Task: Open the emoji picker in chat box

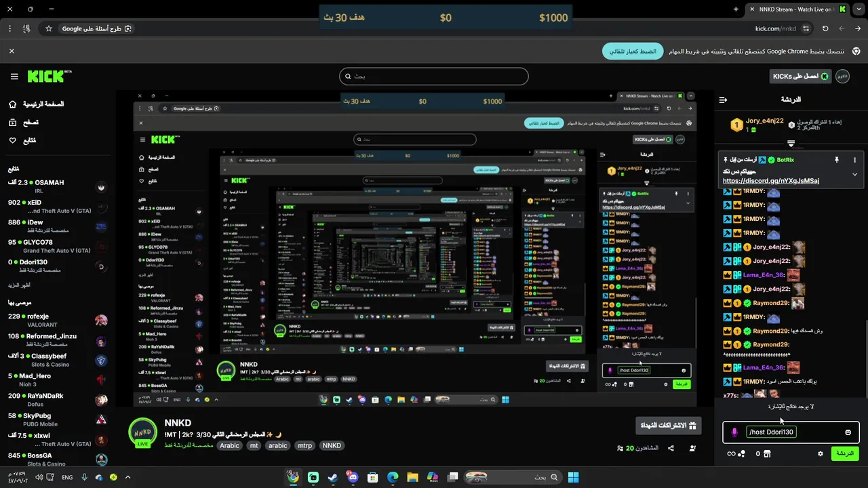Action: coord(848,432)
